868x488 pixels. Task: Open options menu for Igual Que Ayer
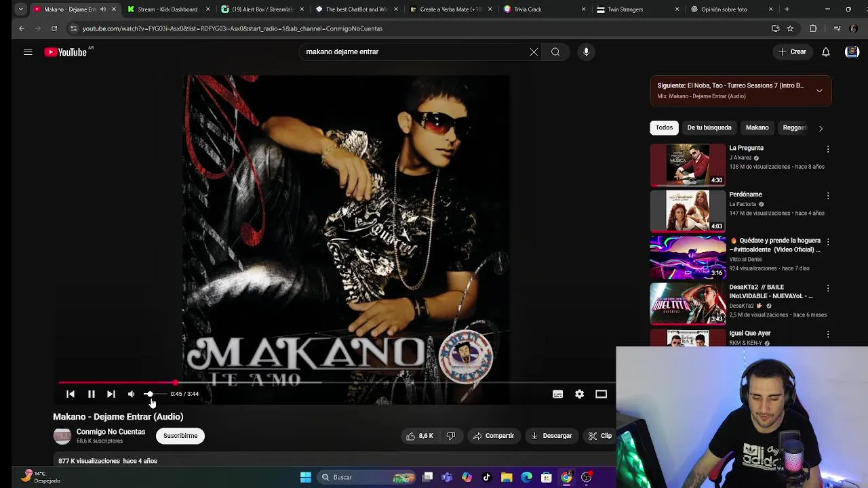[x=828, y=334]
